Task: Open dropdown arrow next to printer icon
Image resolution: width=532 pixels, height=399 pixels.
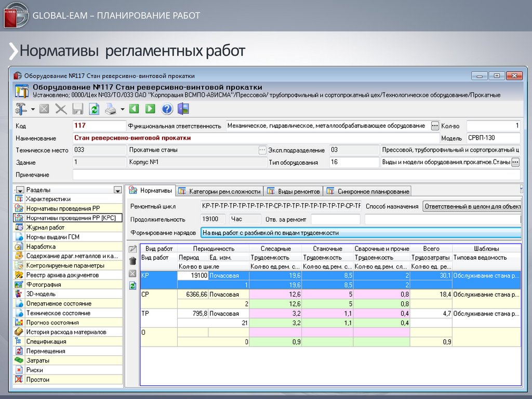Action: point(123,110)
